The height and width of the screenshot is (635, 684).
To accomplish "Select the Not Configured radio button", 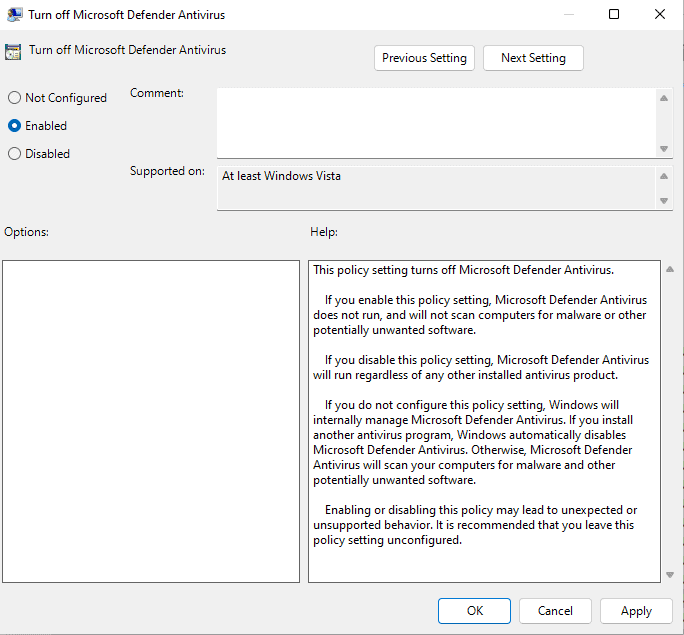I will (x=14, y=98).
